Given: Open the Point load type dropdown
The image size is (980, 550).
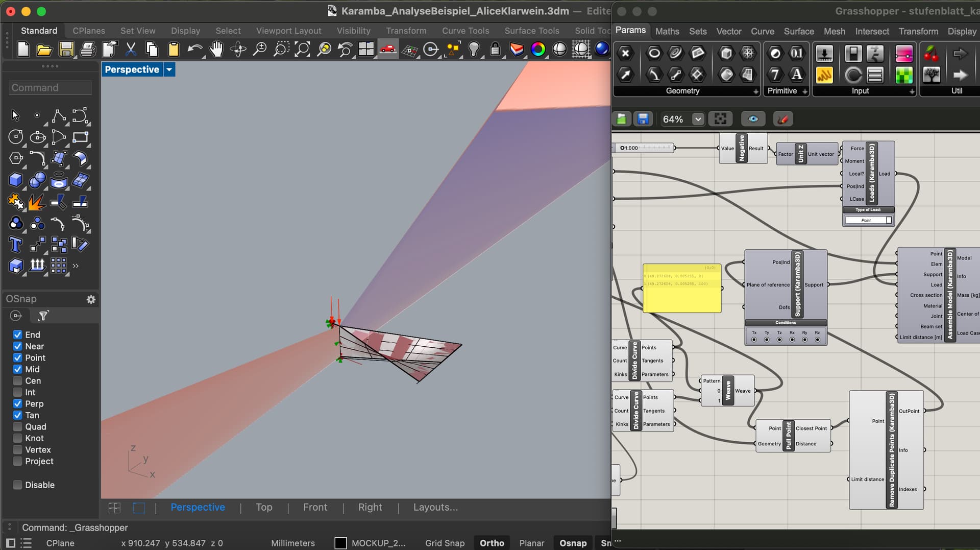Looking at the screenshot, I should (868, 220).
